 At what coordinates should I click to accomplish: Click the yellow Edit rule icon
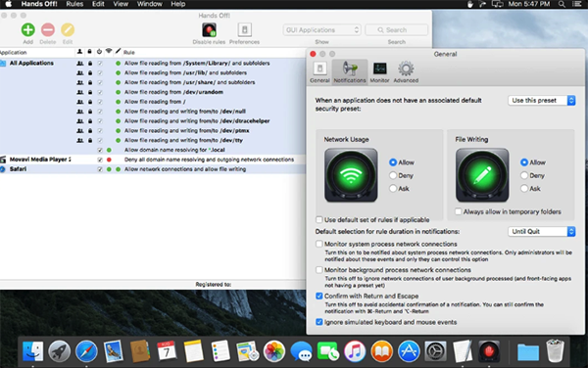[68, 29]
